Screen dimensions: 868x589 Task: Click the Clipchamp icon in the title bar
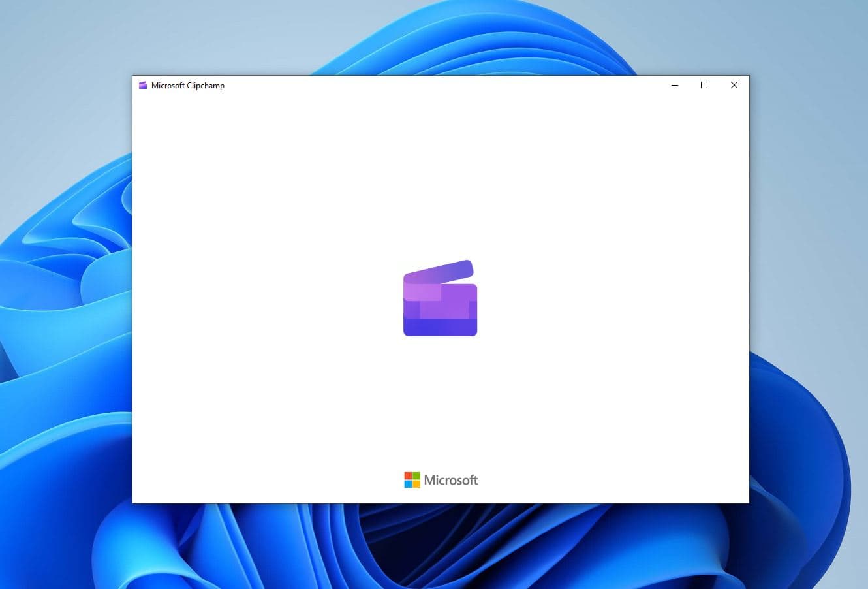(x=143, y=85)
